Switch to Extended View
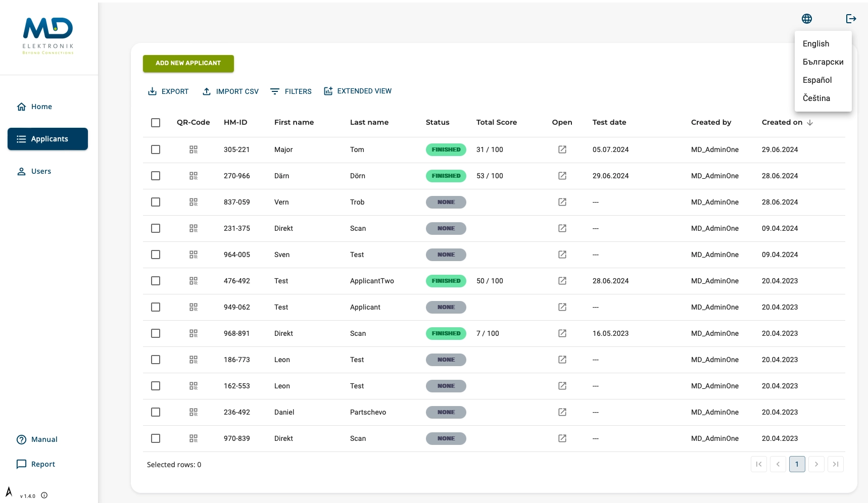The image size is (868, 503). click(x=358, y=91)
